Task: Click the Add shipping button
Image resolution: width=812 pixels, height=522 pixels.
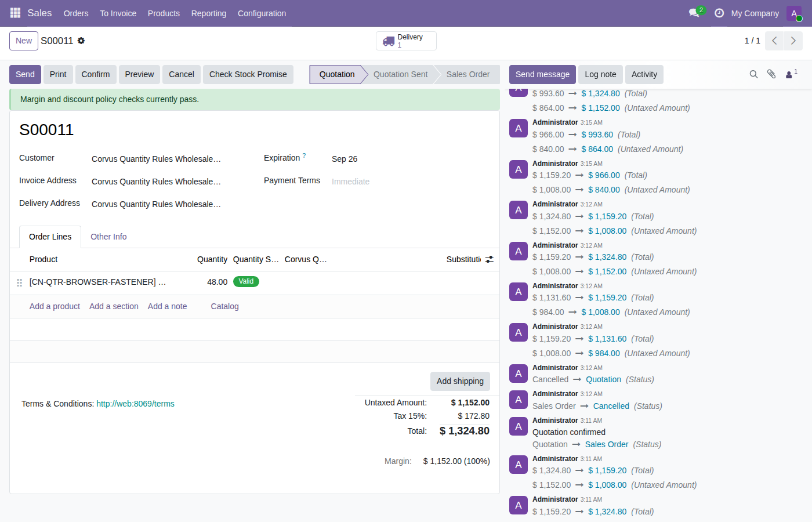Action: 460,381
